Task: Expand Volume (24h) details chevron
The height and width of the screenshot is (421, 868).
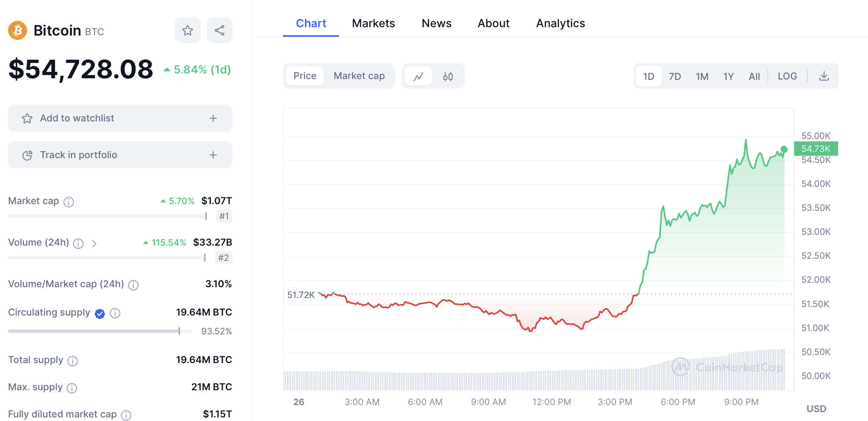Action: (x=94, y=243)
